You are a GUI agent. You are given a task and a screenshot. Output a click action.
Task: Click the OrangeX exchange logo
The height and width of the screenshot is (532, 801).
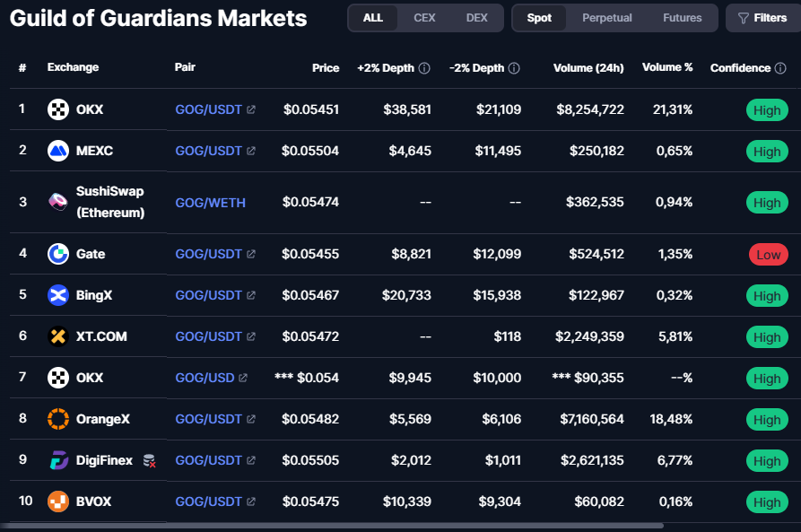58,419
